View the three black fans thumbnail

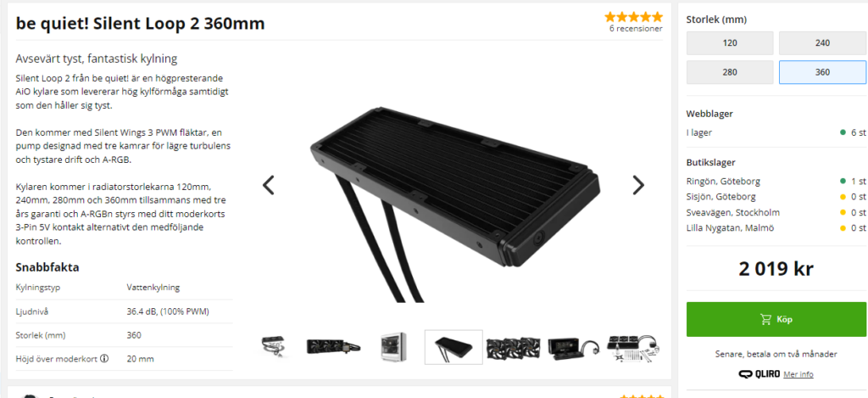click(513, 348)
